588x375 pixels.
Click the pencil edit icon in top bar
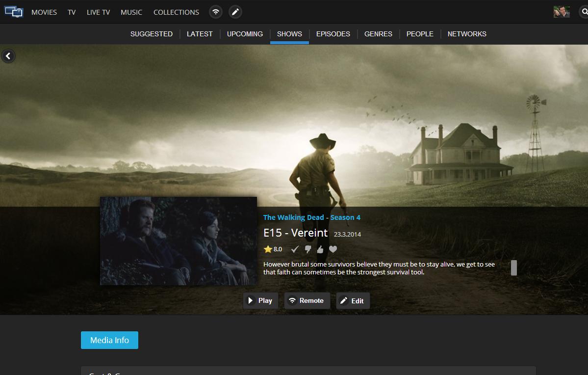pyautogui.click(x=235, y=12)
